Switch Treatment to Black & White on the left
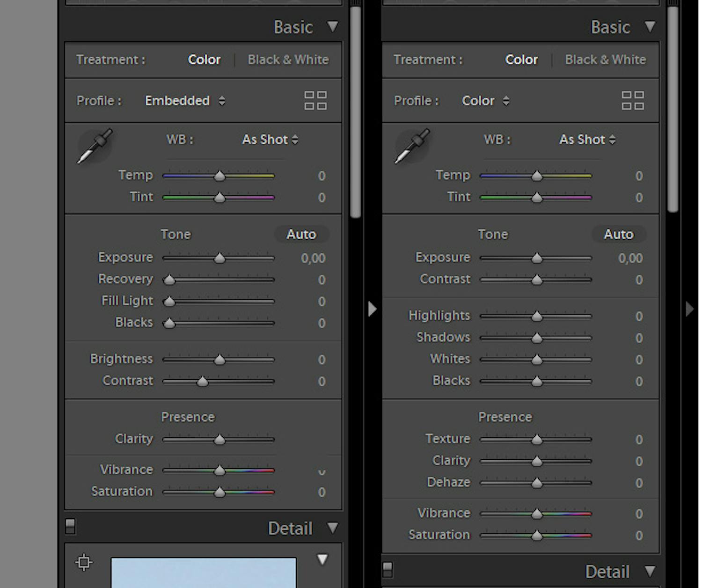 (288, 59)
